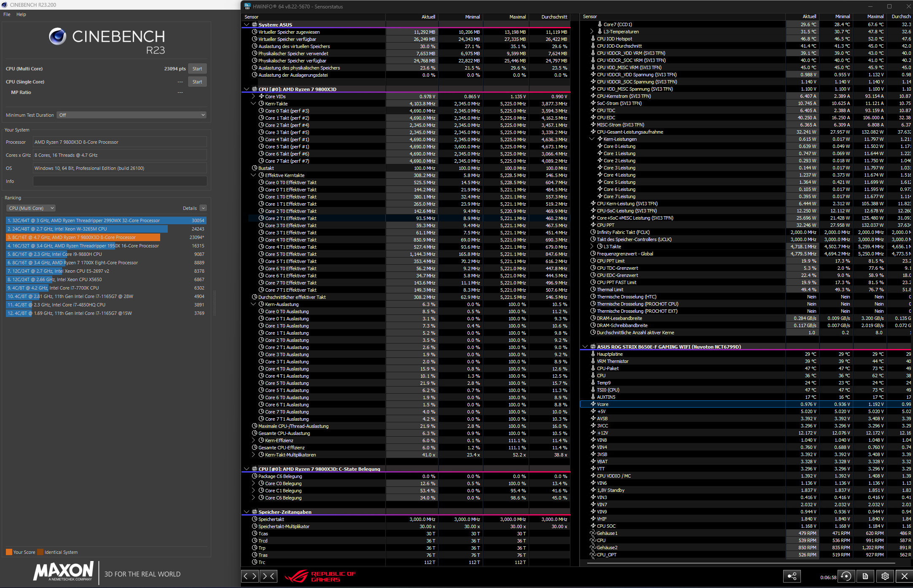Open HWiNFO sensor settings gear
The width and height of the screenshot is (913, 588).
(x=885, y=576)
